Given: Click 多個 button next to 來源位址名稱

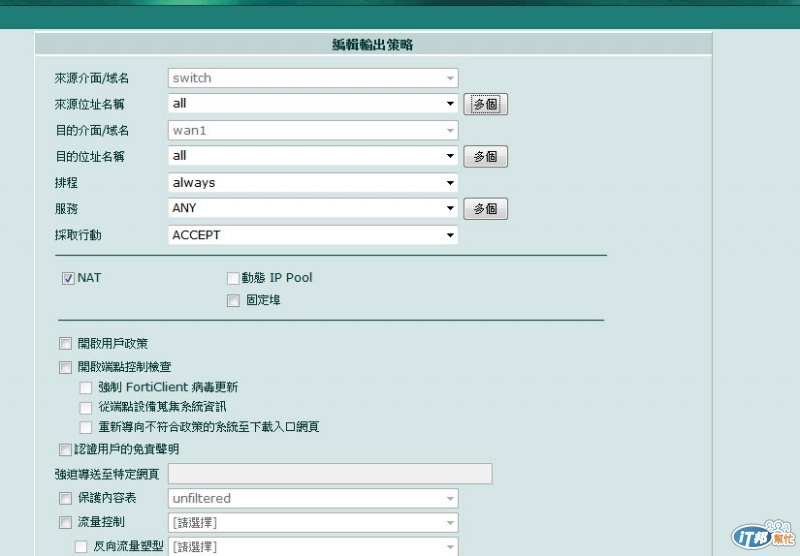Looking at the screenshot, I should click(485, 104).
